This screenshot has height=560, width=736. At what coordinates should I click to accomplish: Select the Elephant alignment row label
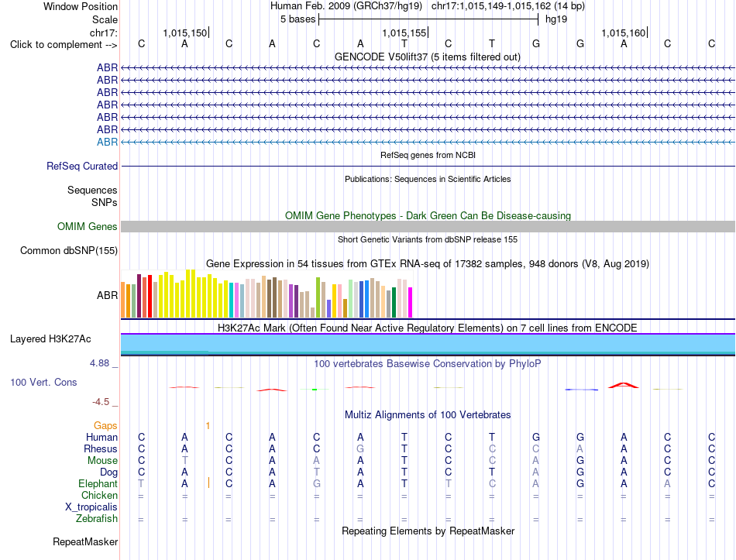pos(98,484)
